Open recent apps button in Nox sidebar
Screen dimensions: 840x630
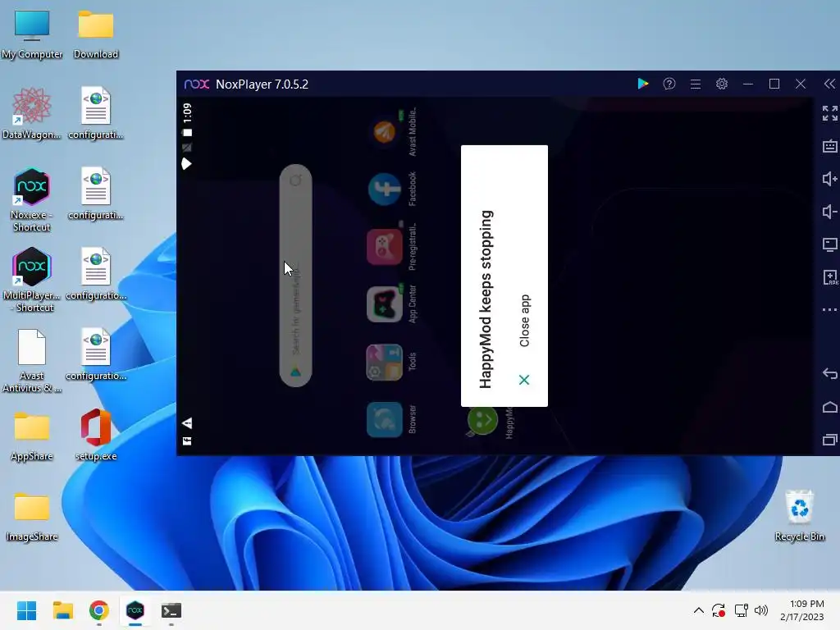pos(830,440)
